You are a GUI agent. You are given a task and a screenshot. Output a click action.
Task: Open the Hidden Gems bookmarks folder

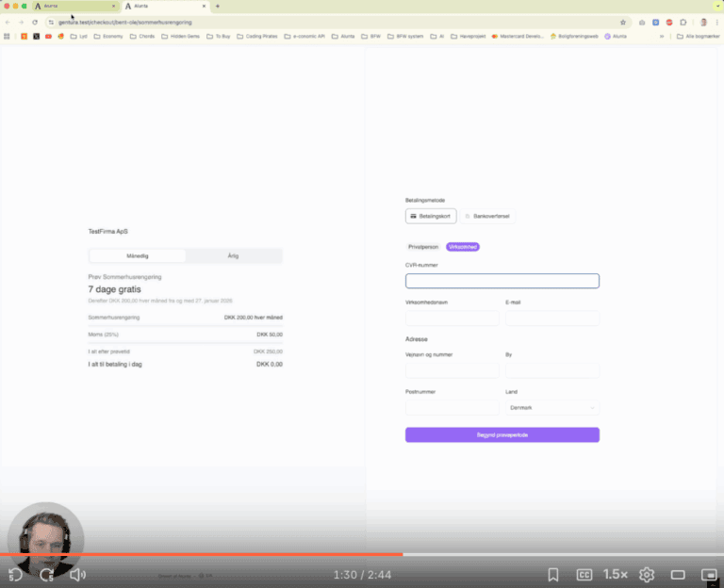point(184,36)
